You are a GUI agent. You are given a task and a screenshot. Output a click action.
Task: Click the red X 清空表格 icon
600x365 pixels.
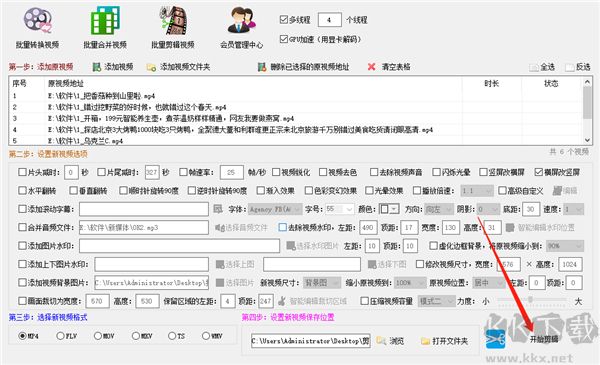pos(371,67)
